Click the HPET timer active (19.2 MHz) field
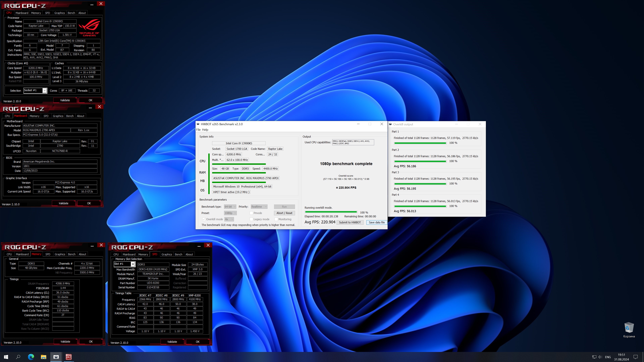 pos(231,192)
